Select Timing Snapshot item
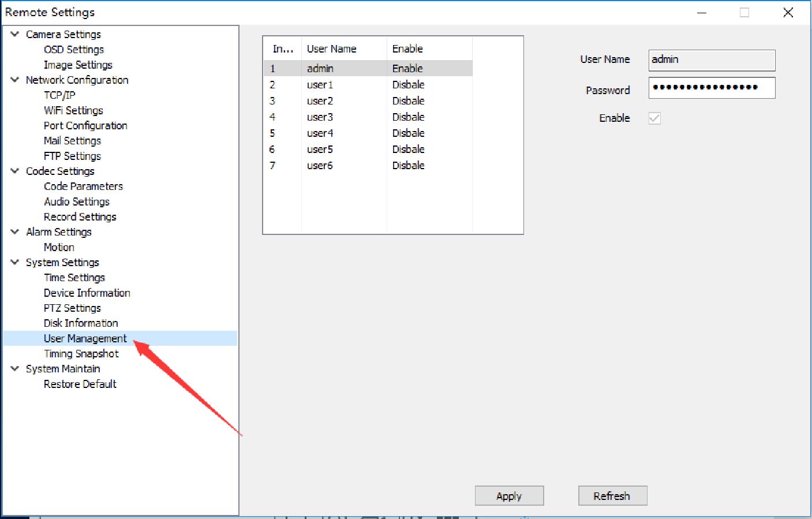This screenshot has width=812, height=519. tap(81, 354)
